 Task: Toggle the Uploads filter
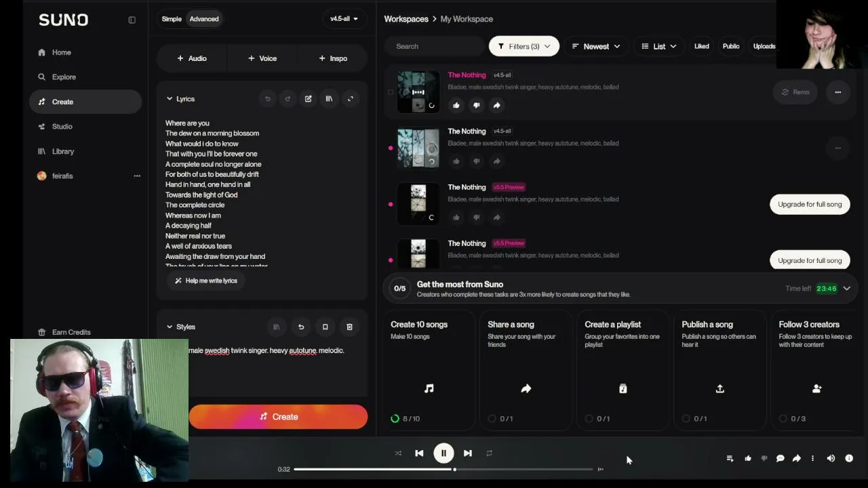point(764,46)
